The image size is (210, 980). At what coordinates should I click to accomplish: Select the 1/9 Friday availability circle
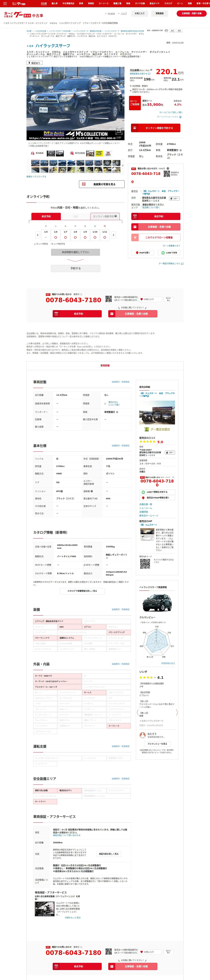85,237
